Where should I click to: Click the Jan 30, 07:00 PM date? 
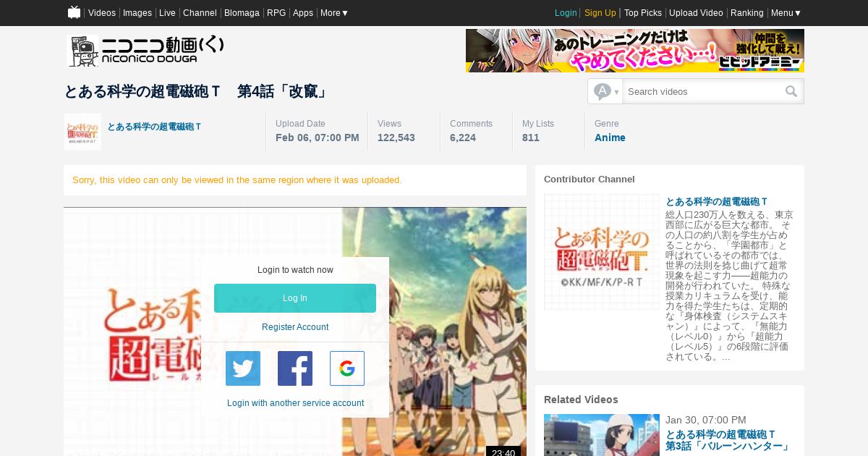[x=706, y=420]
